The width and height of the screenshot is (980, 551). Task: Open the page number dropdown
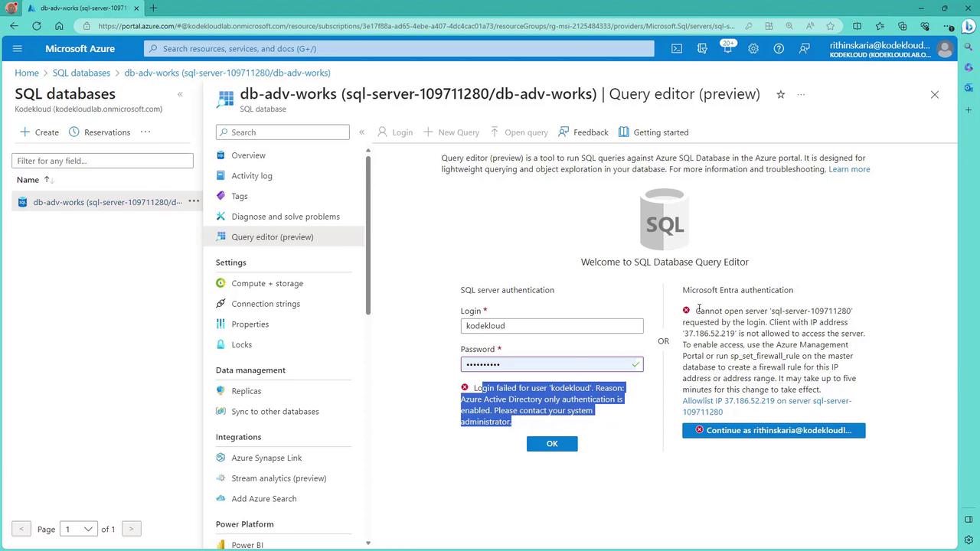point(79,529)
